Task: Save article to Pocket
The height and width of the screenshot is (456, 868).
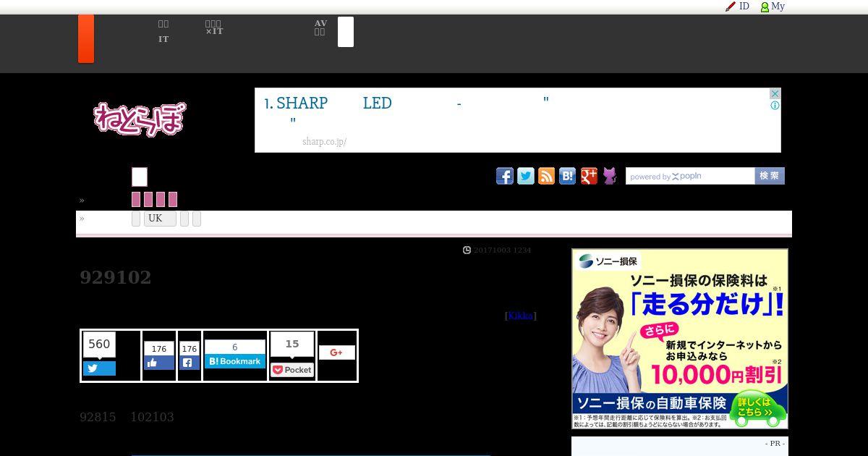Action: click(x=292, y=370)
